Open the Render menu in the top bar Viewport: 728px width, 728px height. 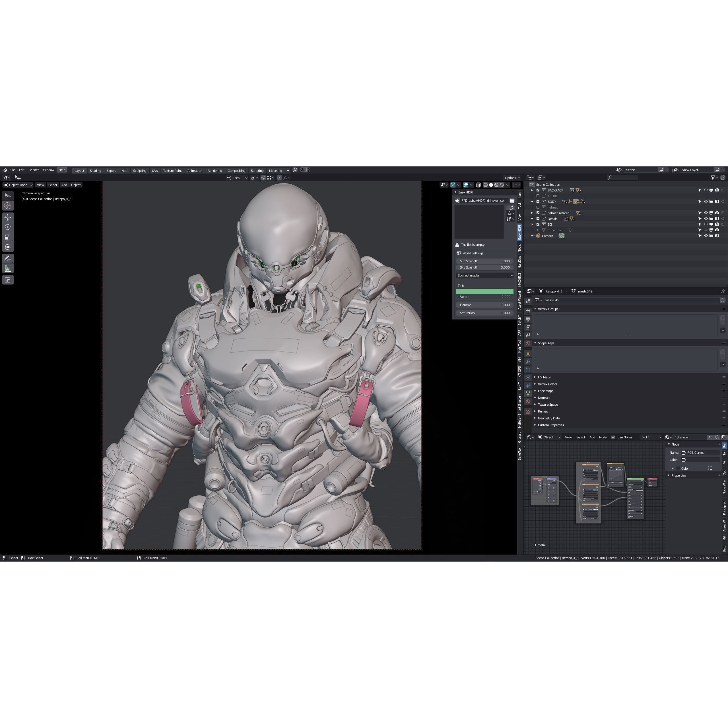click(x=34, y=170)
